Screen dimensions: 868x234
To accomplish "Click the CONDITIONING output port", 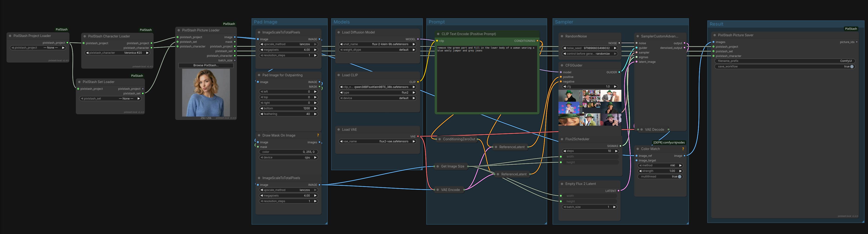I will 537,41.
